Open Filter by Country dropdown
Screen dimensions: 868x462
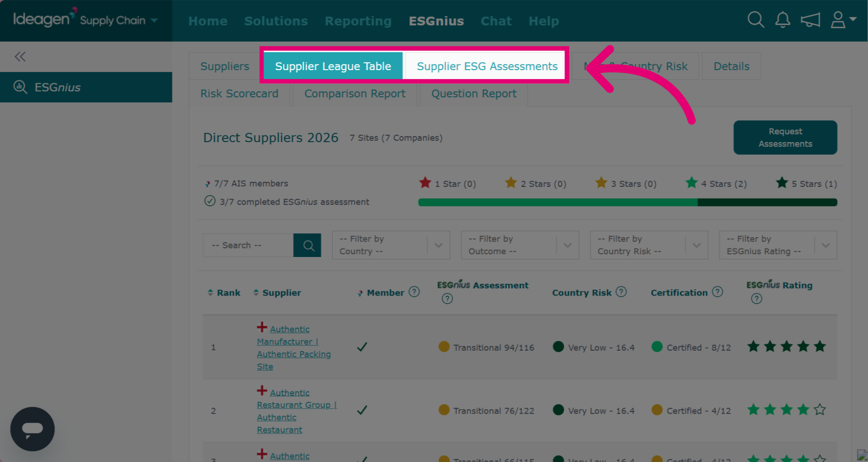391,245
